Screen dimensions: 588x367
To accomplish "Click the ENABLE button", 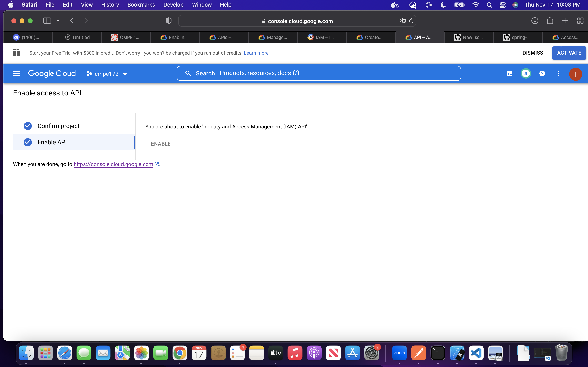I will coord(161,144).
